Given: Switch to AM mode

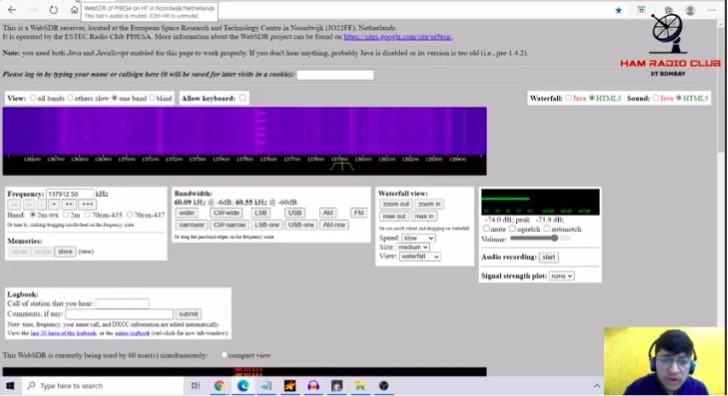Looking at the screenshot, I should coord(328,213).
